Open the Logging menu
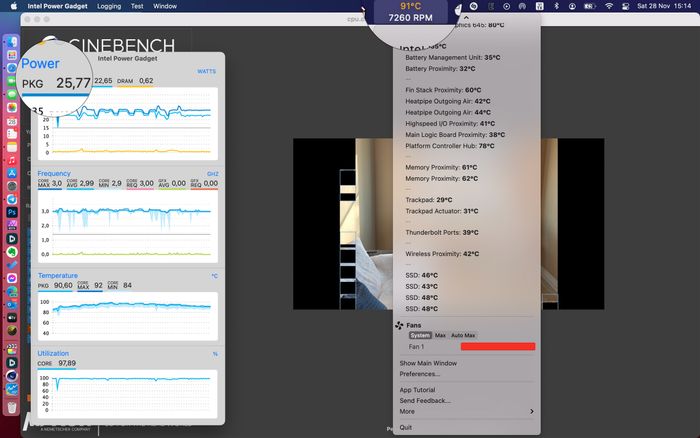 point(109,6)
